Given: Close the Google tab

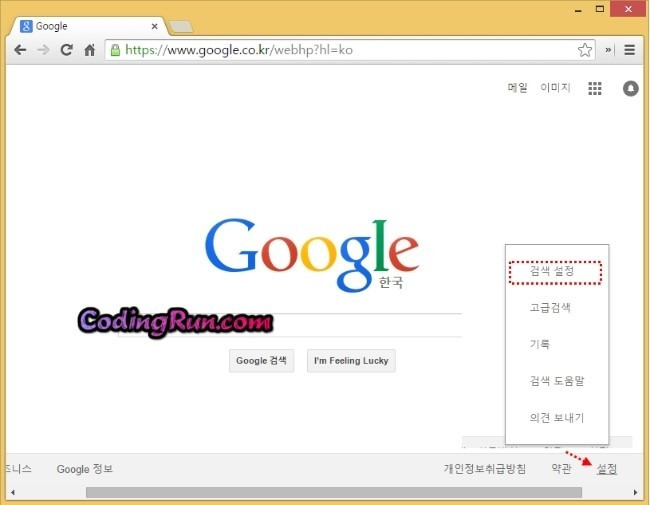Looking at the screenshot, I should click(x=155, y=26).
